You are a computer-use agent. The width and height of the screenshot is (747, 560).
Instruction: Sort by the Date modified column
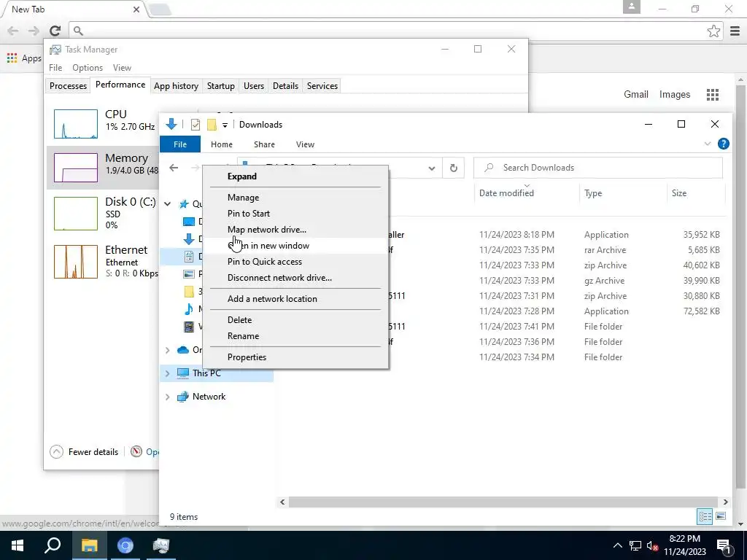click(x=506, y=192)
